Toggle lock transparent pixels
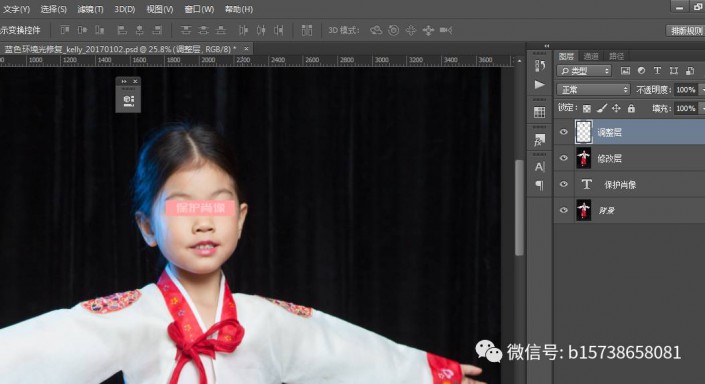The width and height of the screenshot is (705, 384). coord(587,108)
